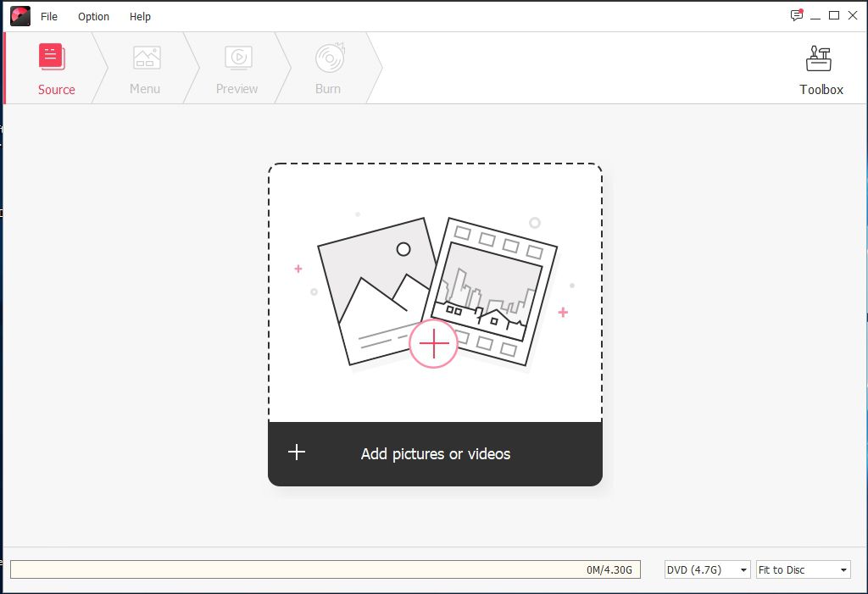Click the pink circular plus icon
868x594 pixels.
tap(433, 343)
